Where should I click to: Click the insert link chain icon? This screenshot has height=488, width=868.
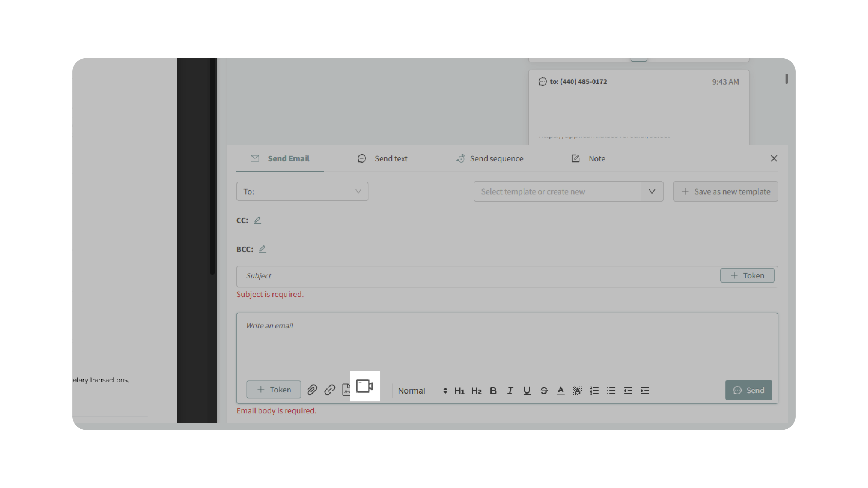tap(330, 390)
